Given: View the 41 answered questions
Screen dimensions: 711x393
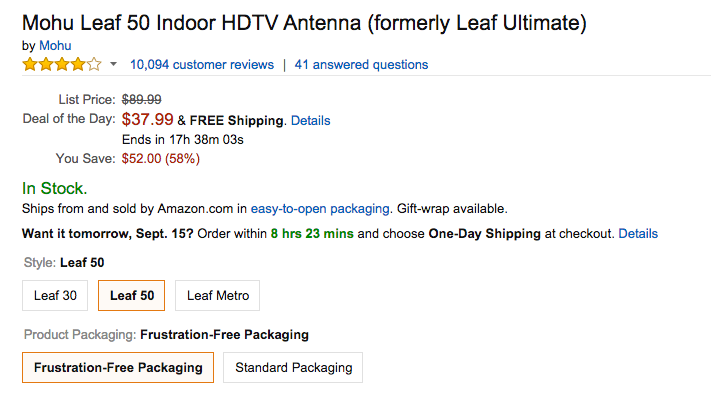Looking at the screenshot, I should [361, 64].
